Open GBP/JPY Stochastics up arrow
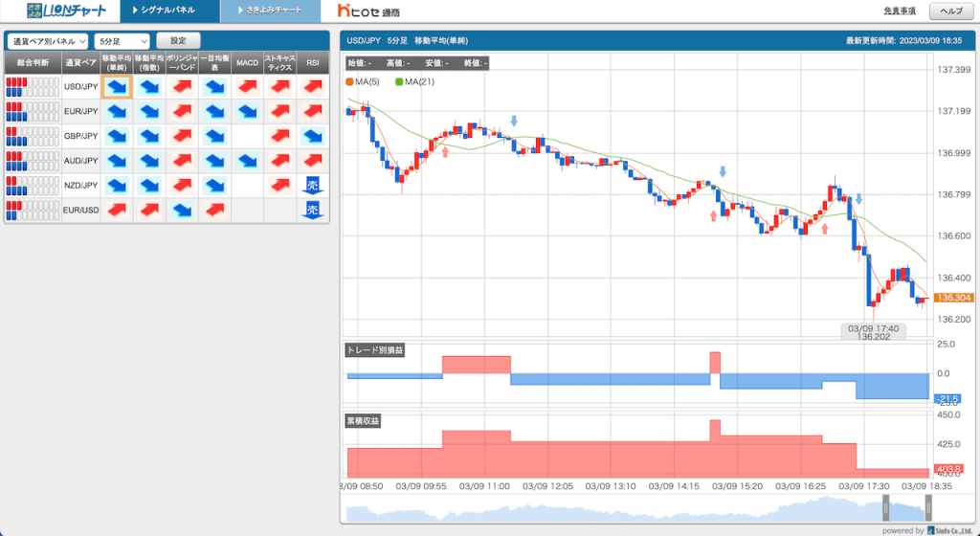This screenshot has width=980, height=536. pyautogui.click(x=280, y=136)
